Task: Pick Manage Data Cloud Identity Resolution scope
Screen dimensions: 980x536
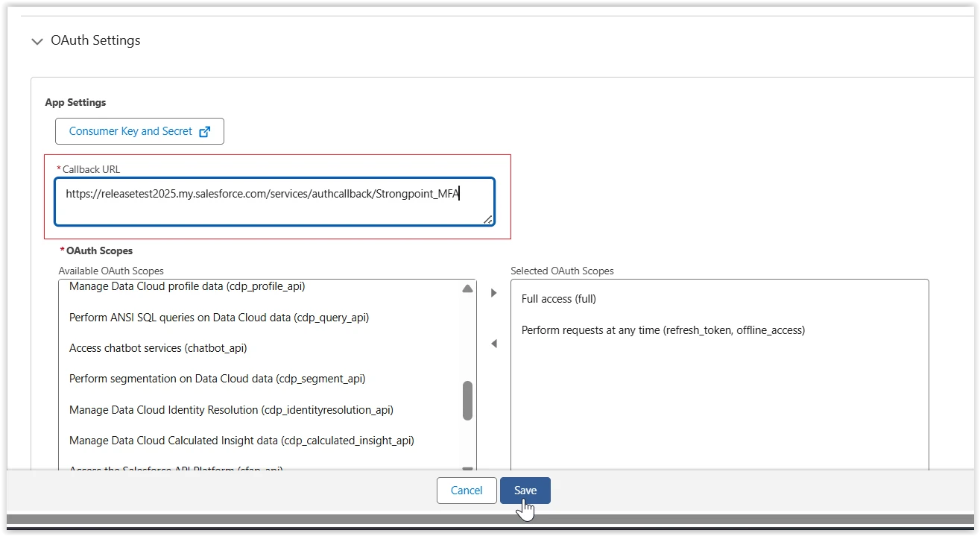Action: coord(231,410)
